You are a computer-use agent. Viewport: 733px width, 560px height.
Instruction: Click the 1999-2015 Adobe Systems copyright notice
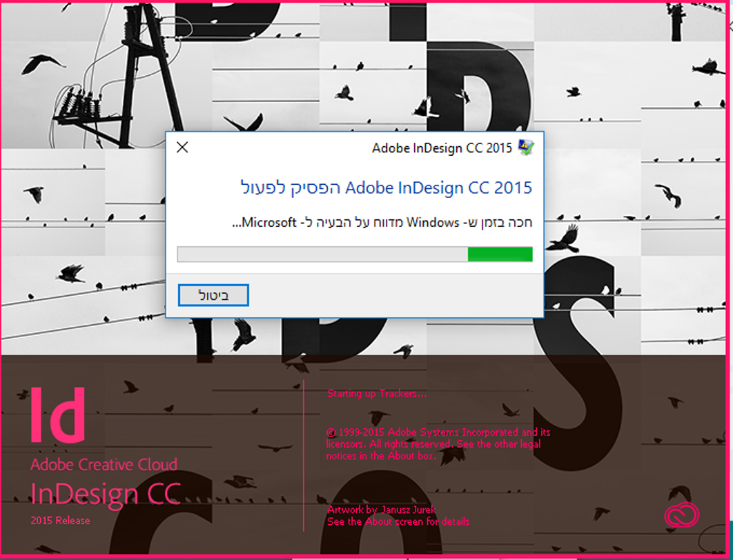point(438,443)
